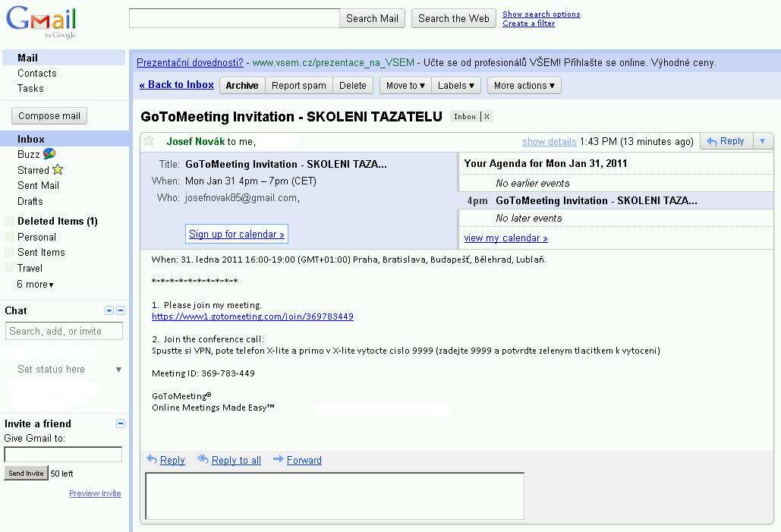781x532 pixels.
Task: Click the yellow star next to Starred
Action: click(58, 169)
